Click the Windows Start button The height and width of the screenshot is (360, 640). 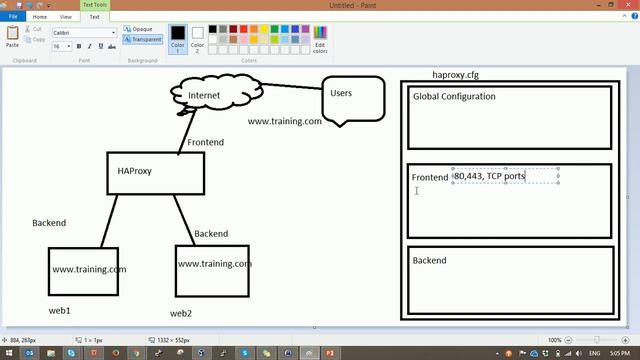8,353
